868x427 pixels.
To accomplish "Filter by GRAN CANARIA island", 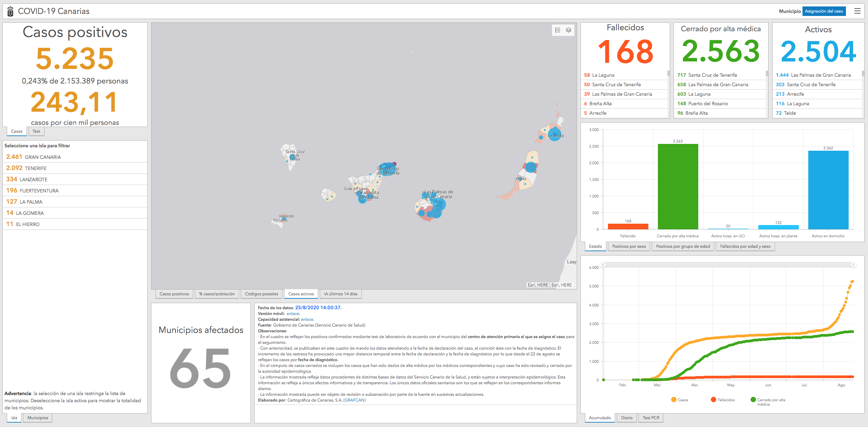I will tap(43, 157).
